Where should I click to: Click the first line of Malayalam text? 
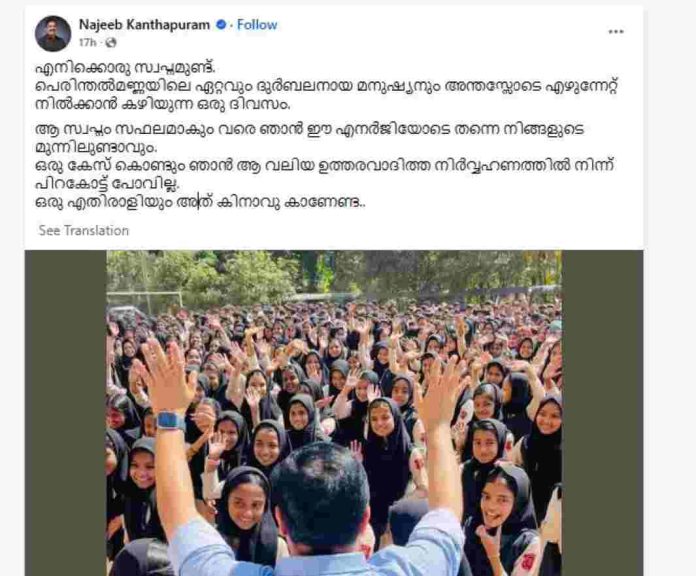tap(125, 69)
